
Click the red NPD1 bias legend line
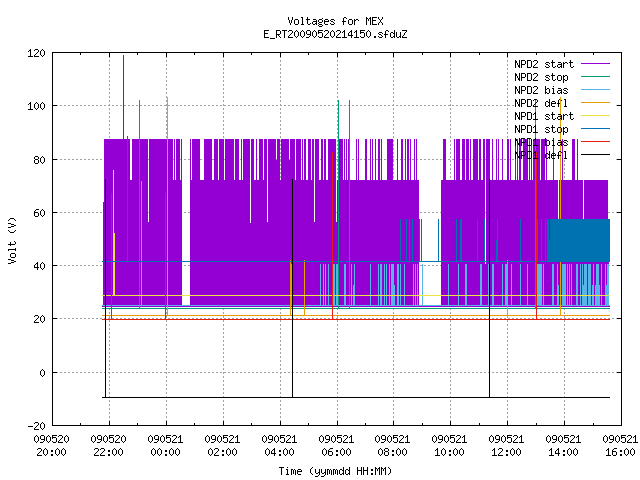pos(595,142)
